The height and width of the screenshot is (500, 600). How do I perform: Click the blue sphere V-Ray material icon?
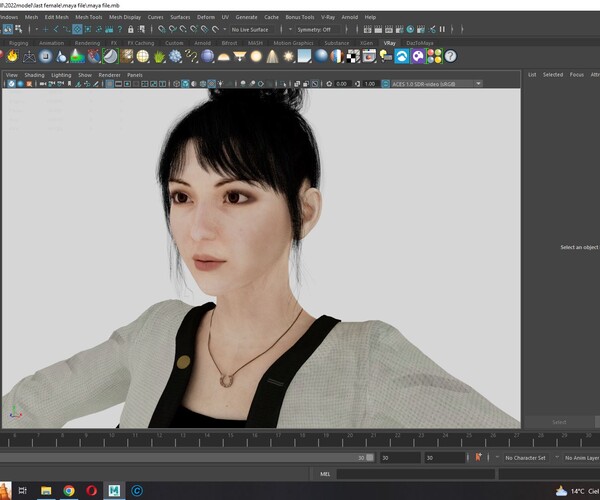coord(321,56)
